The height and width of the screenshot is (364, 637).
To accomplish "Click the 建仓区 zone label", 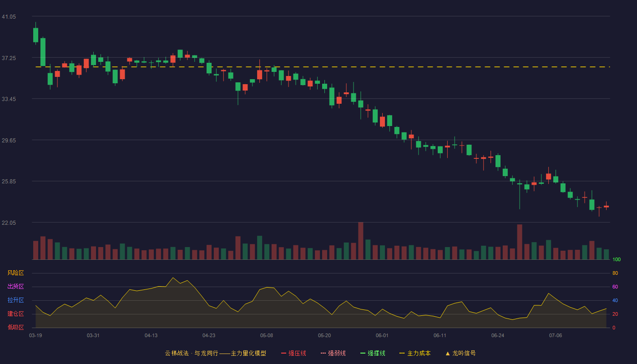I will pos(15,314).
